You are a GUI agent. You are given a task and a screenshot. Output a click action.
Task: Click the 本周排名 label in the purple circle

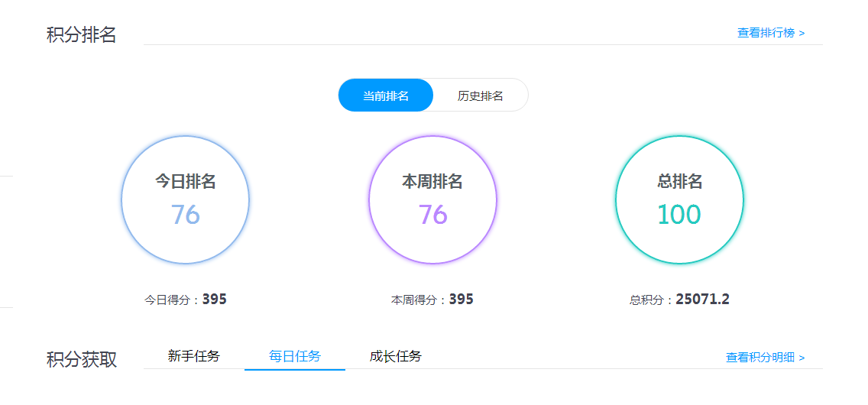pyautogui.click(x=432, y=182)
